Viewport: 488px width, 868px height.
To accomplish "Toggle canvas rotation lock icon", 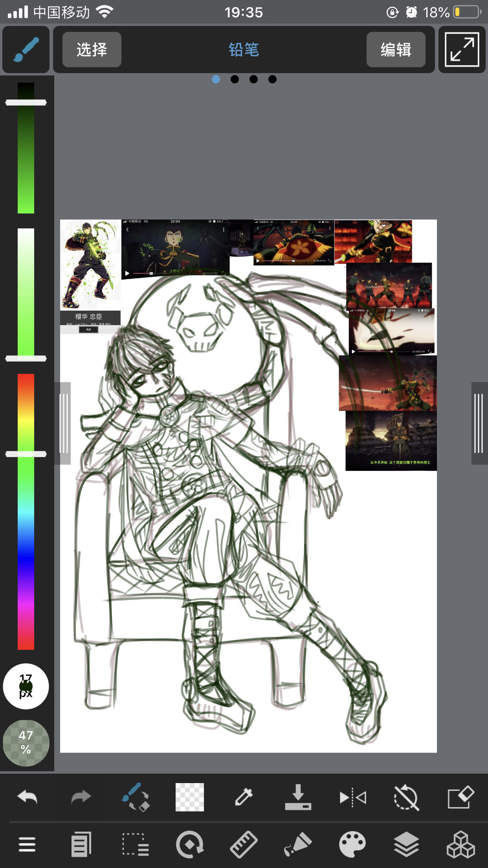I will [x=406, y=797].
